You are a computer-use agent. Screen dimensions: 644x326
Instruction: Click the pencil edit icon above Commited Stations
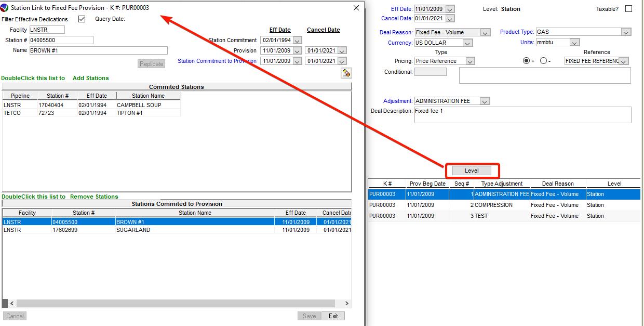click(x=346, y=73)
